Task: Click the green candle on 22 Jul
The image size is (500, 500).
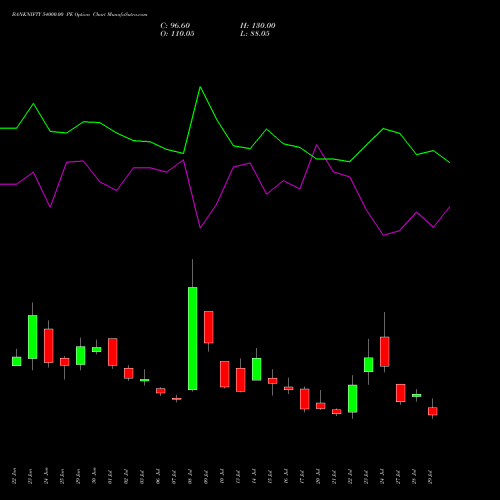Action: click(x=352, y=399)
